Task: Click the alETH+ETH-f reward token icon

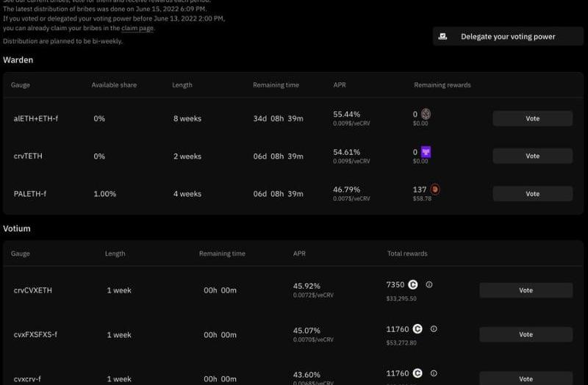Action: tap(426, 114)
